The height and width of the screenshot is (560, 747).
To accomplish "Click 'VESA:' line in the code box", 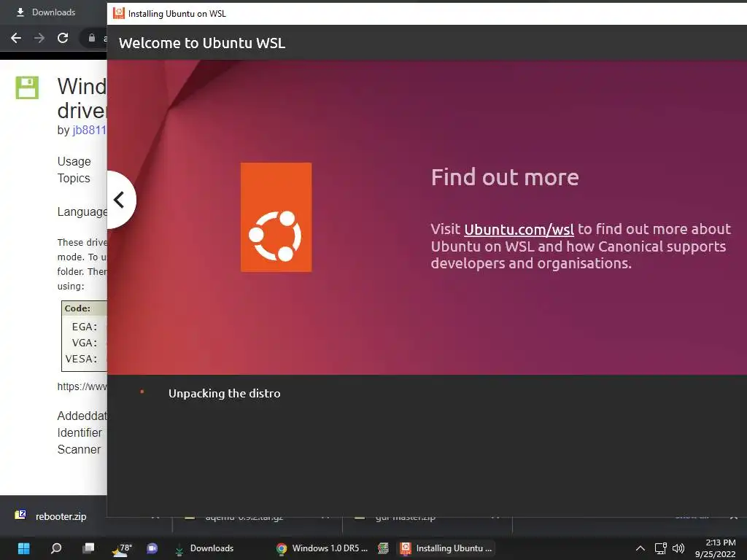I will tap(81, 359).
